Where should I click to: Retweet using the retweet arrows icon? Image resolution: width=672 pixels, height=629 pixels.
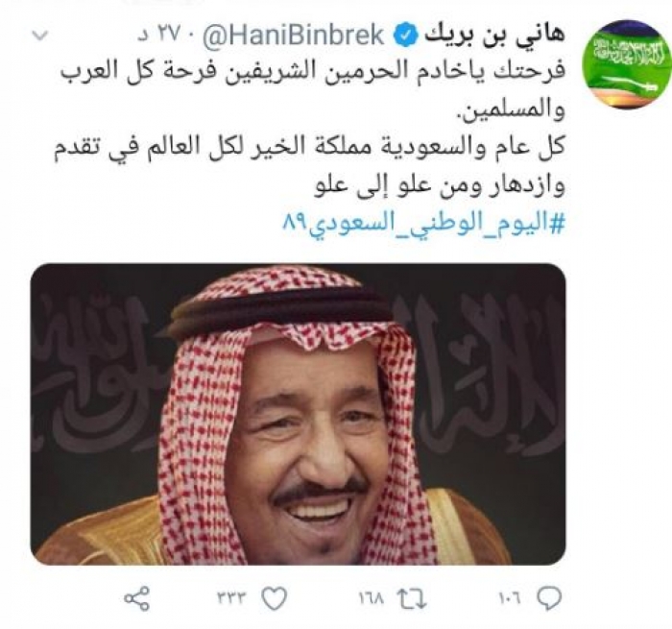[412, 598]
